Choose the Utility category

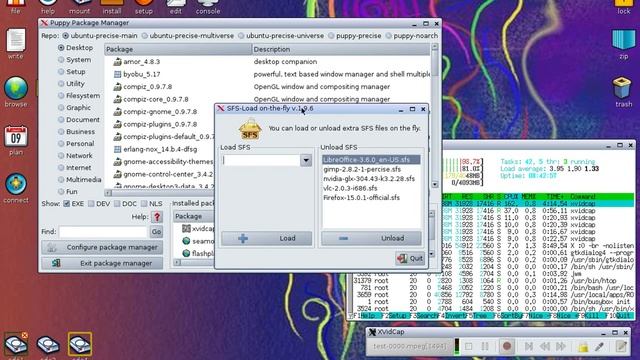(x=71, y=84)
